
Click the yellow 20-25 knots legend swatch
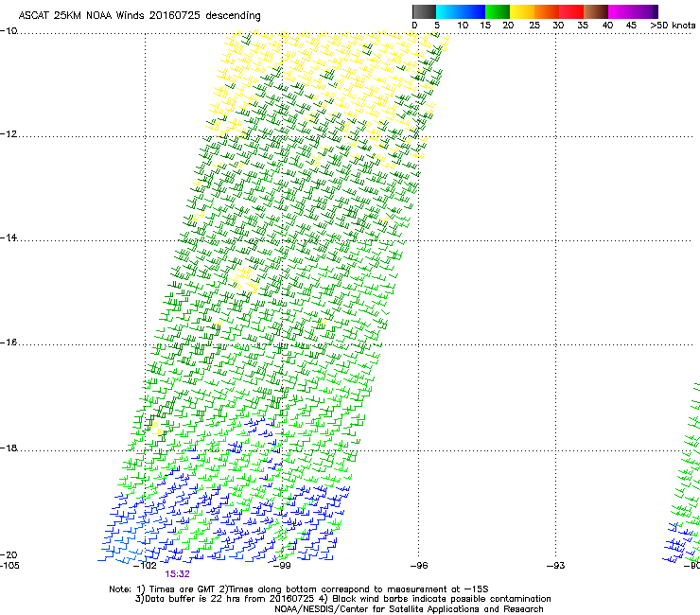click(x=522, y=11)
